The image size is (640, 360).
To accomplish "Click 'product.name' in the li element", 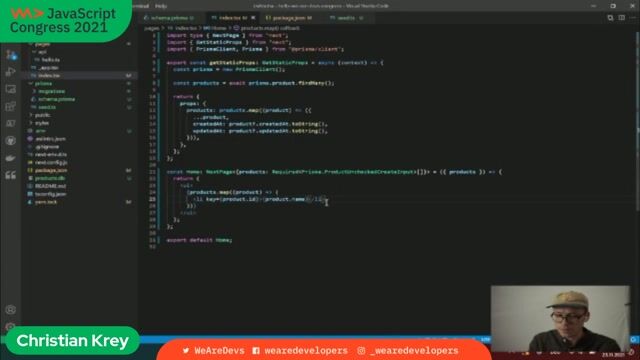I will tap(285, 199).
